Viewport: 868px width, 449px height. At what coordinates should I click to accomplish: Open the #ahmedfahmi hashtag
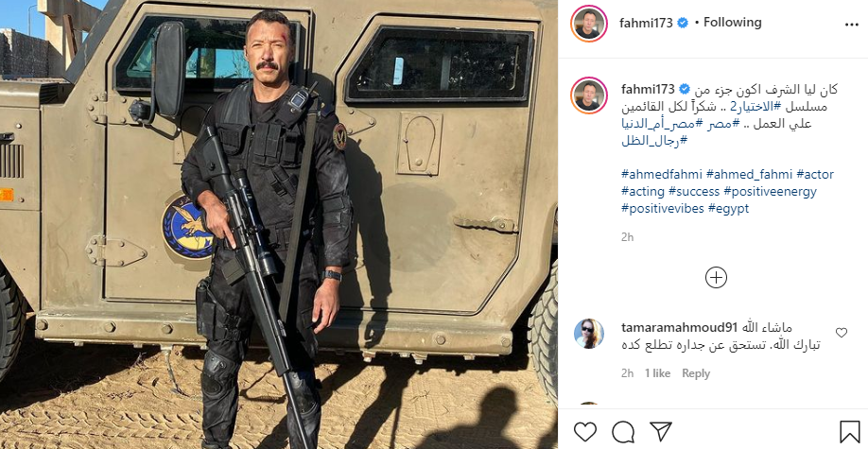pos(662,174)
